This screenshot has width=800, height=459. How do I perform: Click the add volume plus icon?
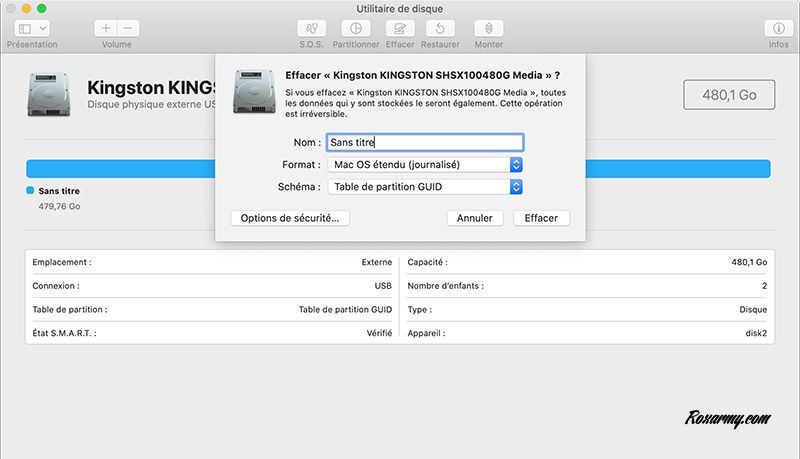(x=106, y=29)
